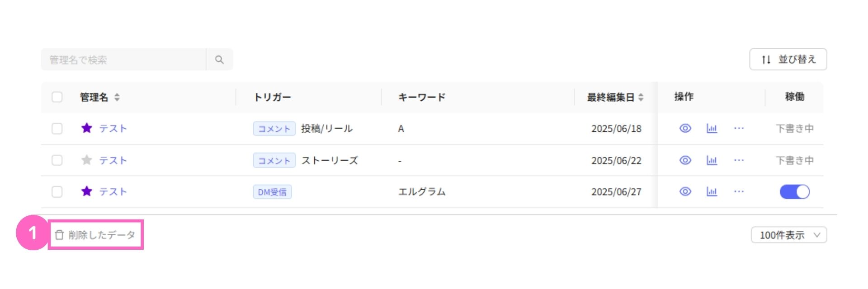Sort by 管理名 column arrows

117,97
